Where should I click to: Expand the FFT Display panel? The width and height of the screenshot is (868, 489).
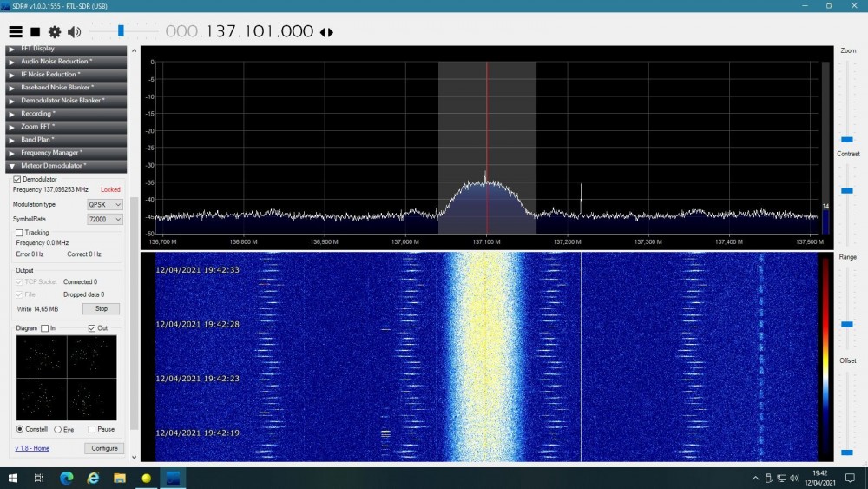(66, 49)
